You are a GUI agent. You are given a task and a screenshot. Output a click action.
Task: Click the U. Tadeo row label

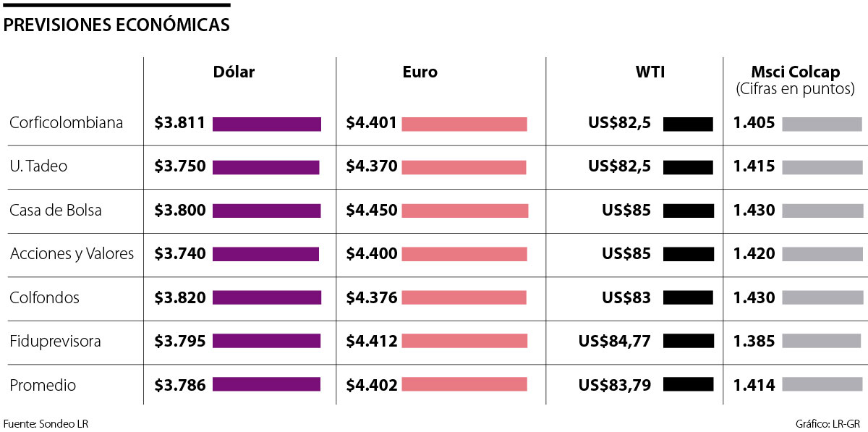[38, 166]
